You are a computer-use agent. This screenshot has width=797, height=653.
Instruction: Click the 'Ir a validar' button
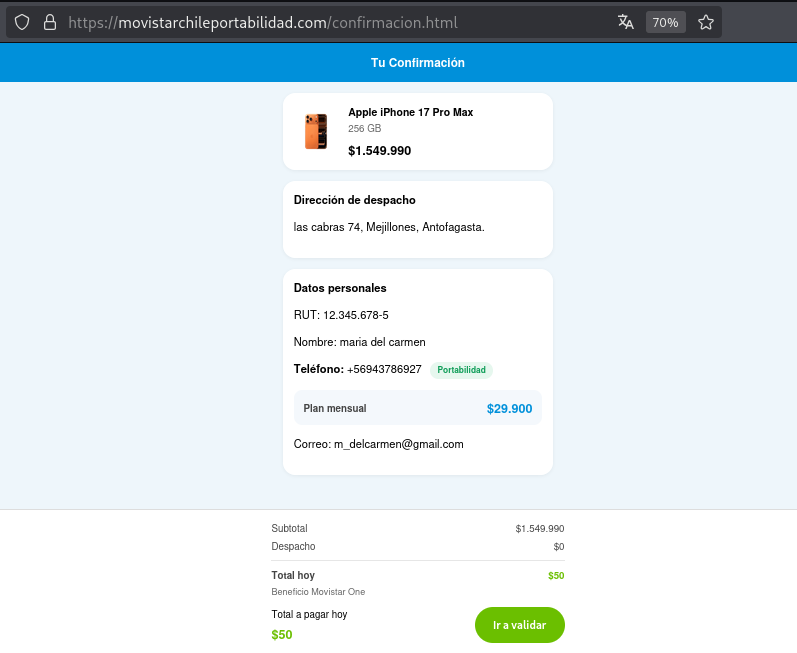519,625
